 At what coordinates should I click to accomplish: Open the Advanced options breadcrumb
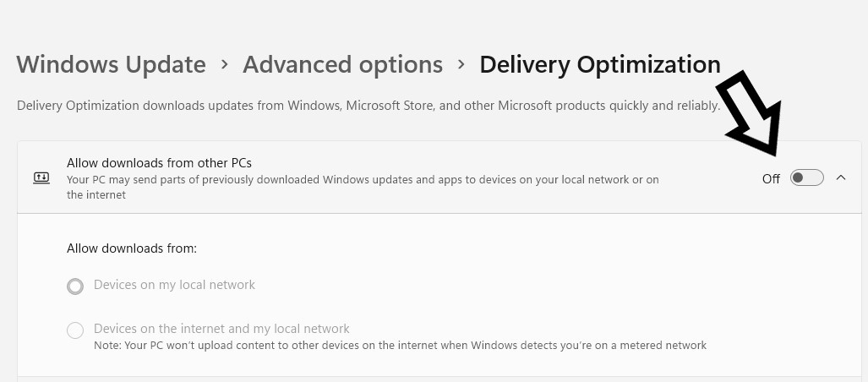(342, 64)
